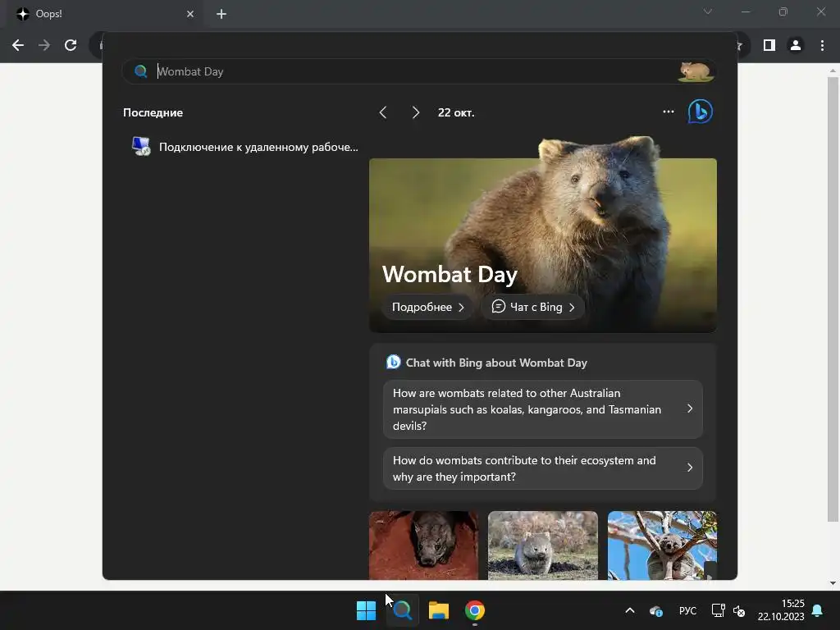Click the Chat with Bing about Wombat Day heading

pos(496,363)
